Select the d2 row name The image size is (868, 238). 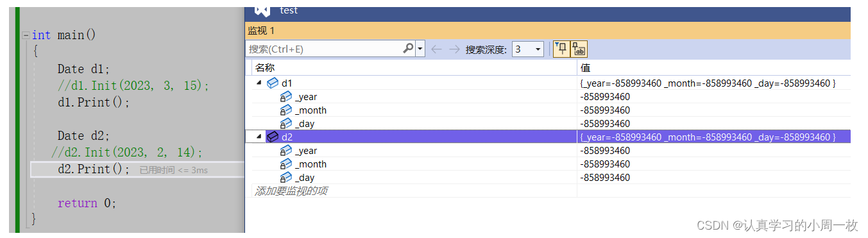coord(287,137)
